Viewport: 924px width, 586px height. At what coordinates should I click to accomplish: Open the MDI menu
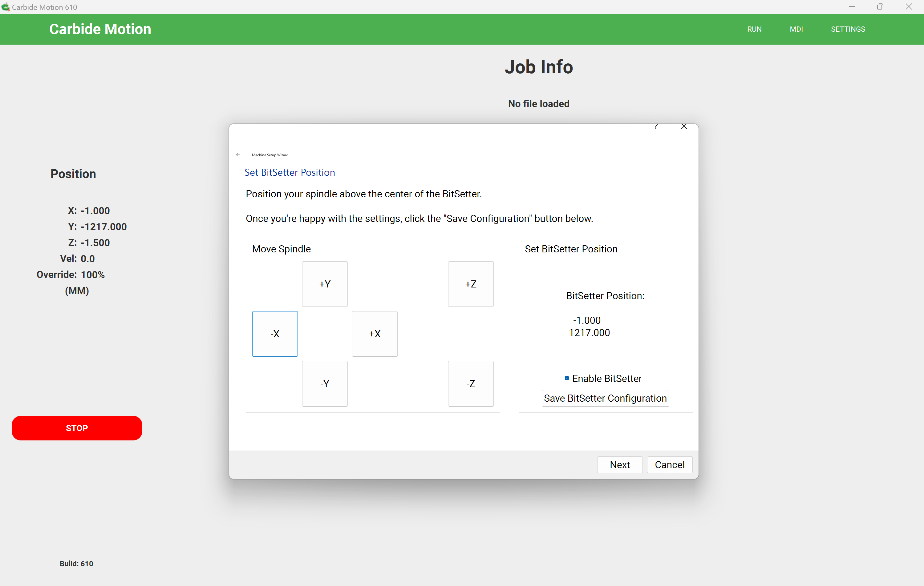coord(796,29)
